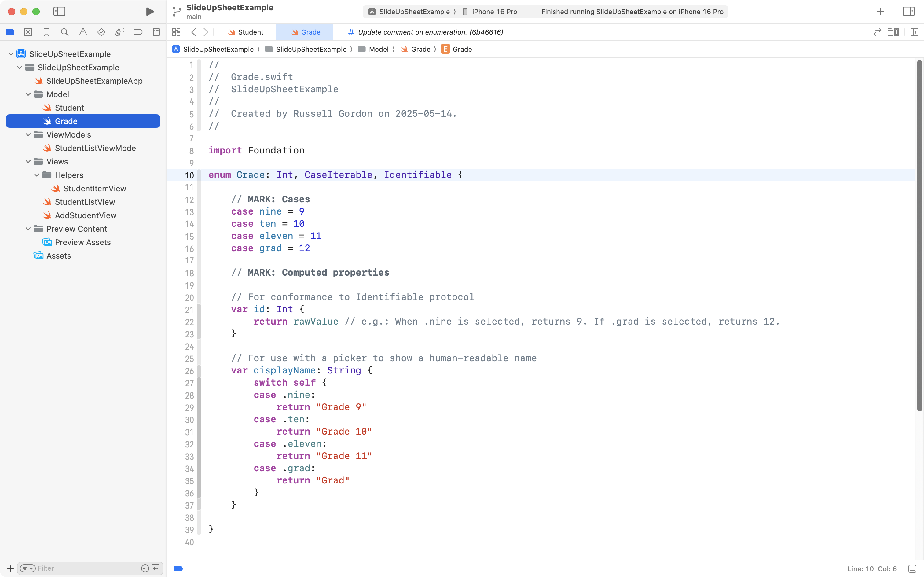
Task: Open the Find navigator magnifier icon
Action: click(64, 32)
